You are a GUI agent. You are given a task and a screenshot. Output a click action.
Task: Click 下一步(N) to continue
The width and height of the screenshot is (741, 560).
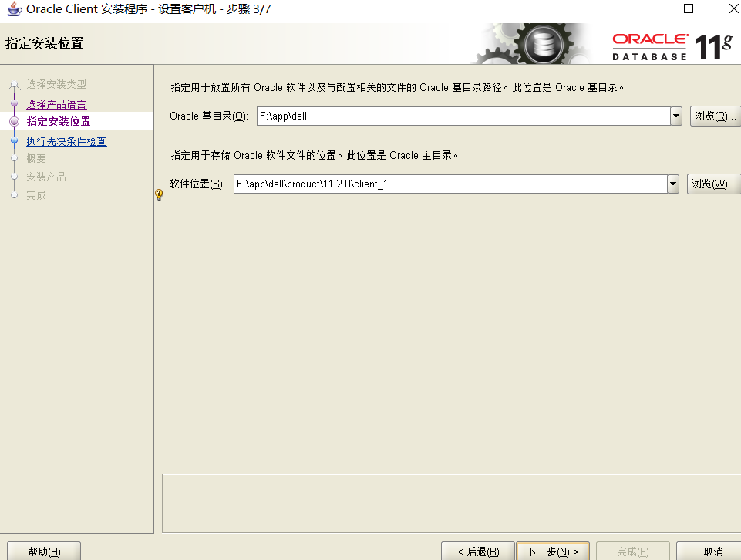point(553,552)
